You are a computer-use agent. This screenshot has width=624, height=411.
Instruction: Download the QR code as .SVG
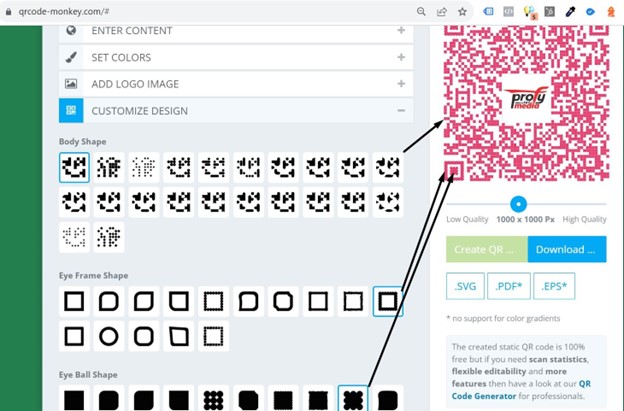click(x=465, y=286)
